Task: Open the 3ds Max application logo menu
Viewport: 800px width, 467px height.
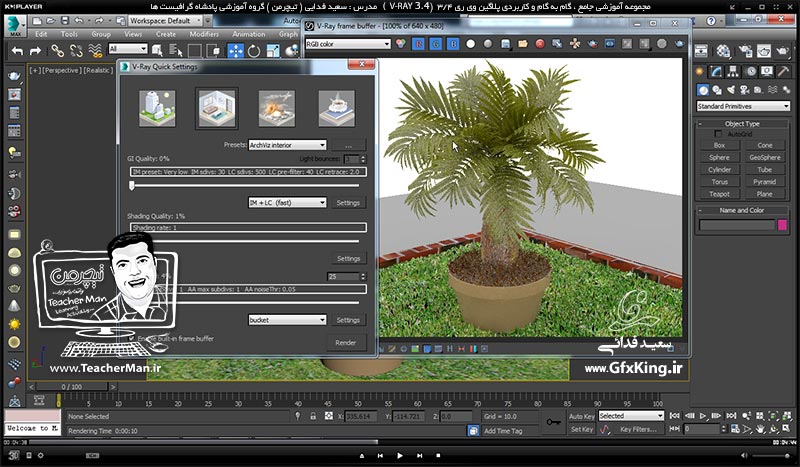Action: click(x=15, y=26)
